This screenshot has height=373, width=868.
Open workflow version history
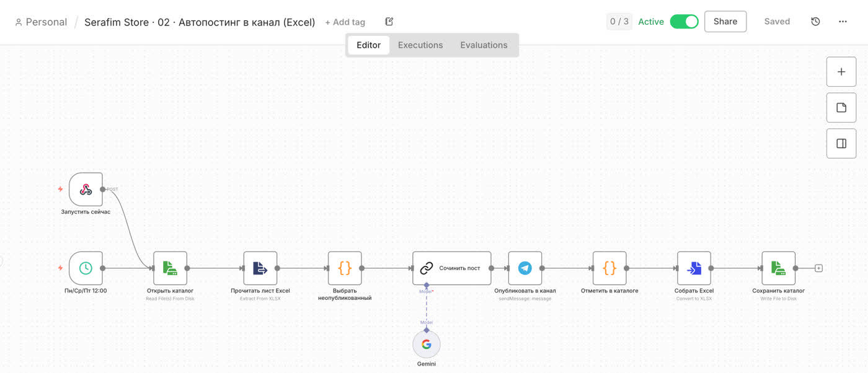(815, 22)
